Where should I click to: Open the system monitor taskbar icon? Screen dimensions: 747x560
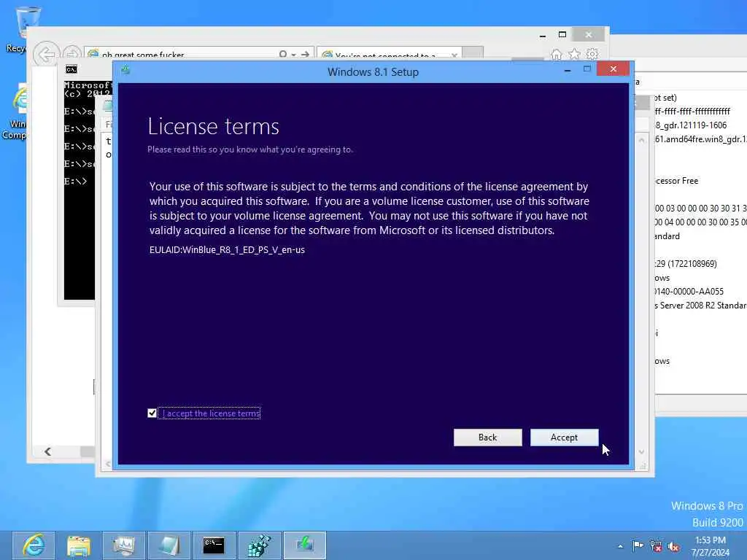click(124, 545)
